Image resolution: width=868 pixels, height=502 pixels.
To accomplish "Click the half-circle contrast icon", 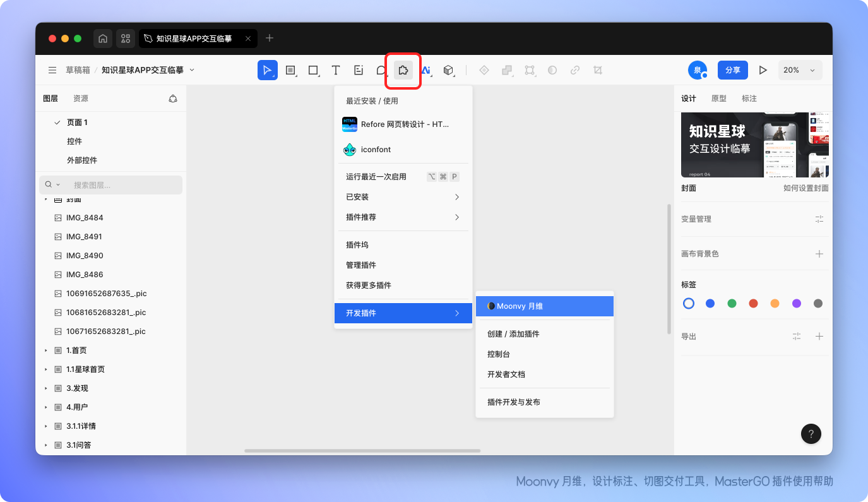I will [x=552, y=70].
